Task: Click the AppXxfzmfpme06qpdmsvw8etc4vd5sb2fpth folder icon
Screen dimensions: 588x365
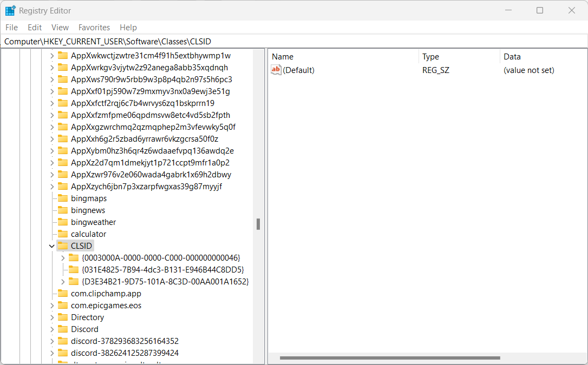Action: pos(63,115)
